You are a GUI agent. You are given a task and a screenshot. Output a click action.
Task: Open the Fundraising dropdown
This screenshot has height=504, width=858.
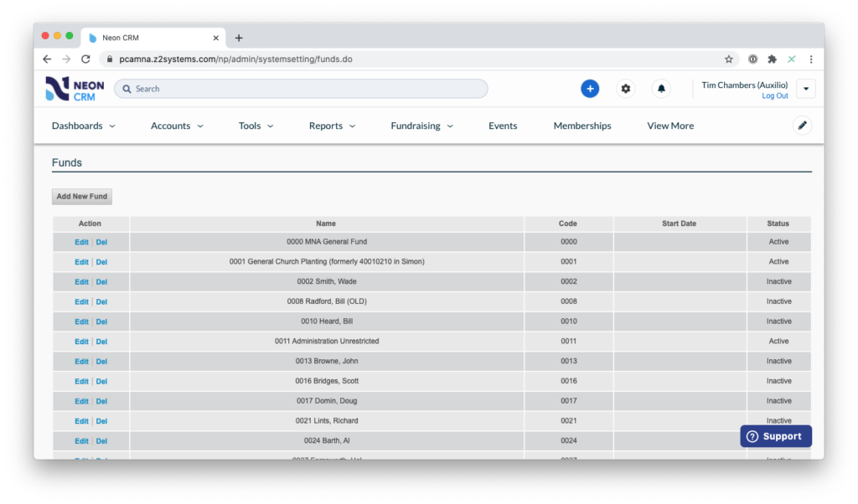tap(421, 125)
